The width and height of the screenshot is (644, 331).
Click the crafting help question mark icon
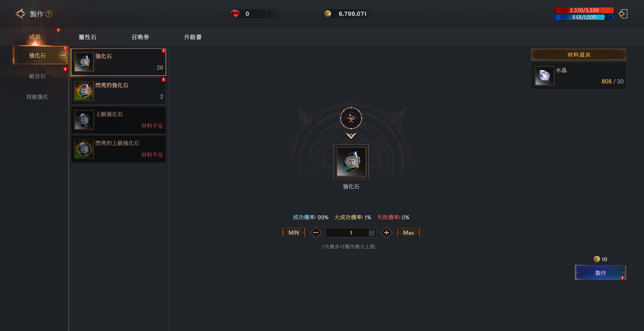(49, 14)
